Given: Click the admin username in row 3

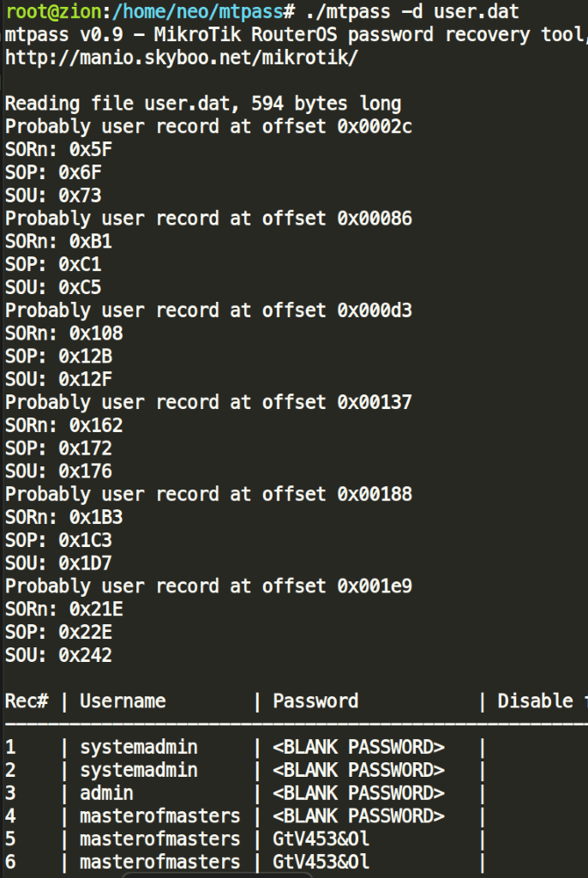Looking at the screenshot, I should [x=106, y=793].
